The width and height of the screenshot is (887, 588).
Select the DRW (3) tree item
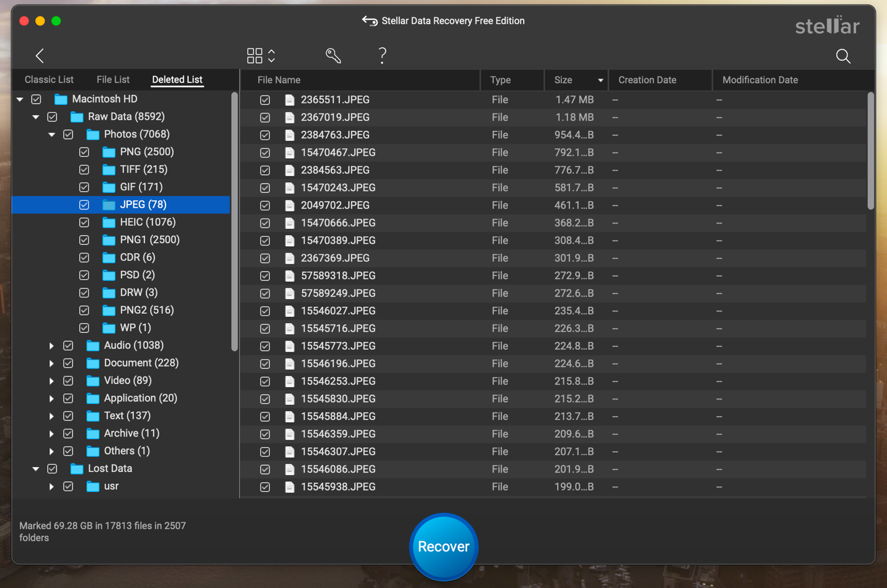139,293
